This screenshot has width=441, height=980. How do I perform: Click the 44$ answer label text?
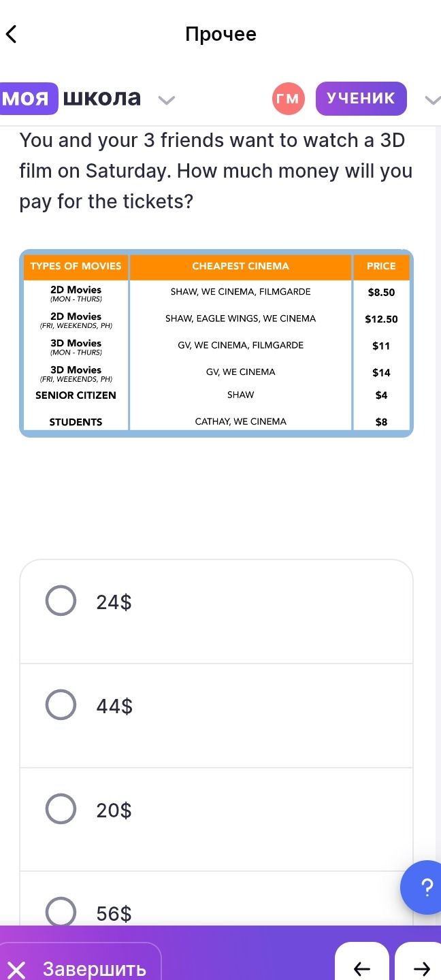pyautogui.click(x=114, y=706)
